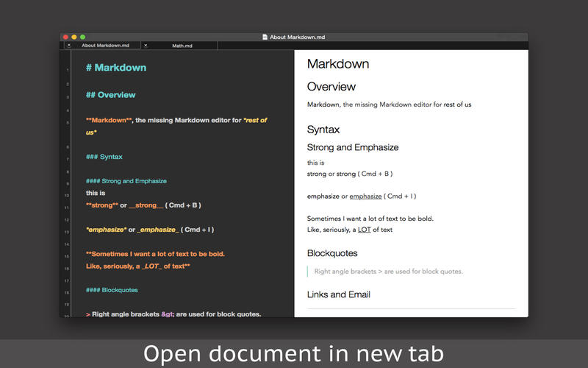This screenshot has height=368, width=588.
Task: Click the '_emphasize_' text in editor
Action: point(158,230)
